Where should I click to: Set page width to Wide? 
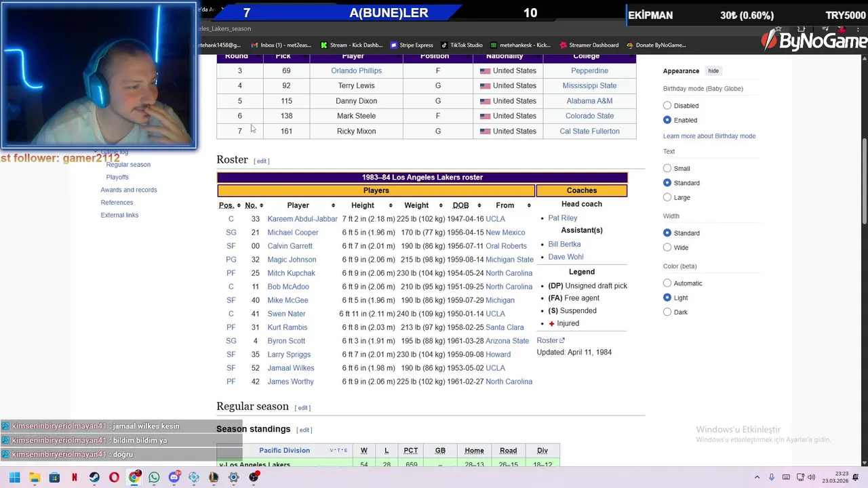667,247
